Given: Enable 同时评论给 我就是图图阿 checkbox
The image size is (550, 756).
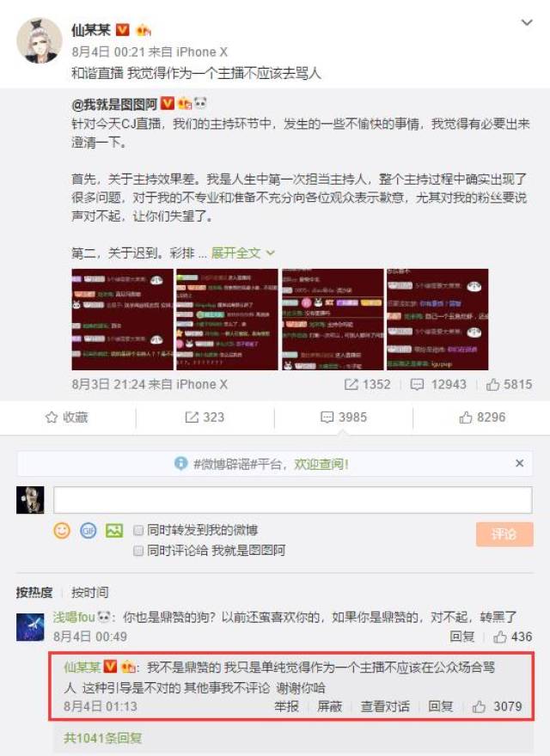Looking at the screenshot, I should point(138,550).
